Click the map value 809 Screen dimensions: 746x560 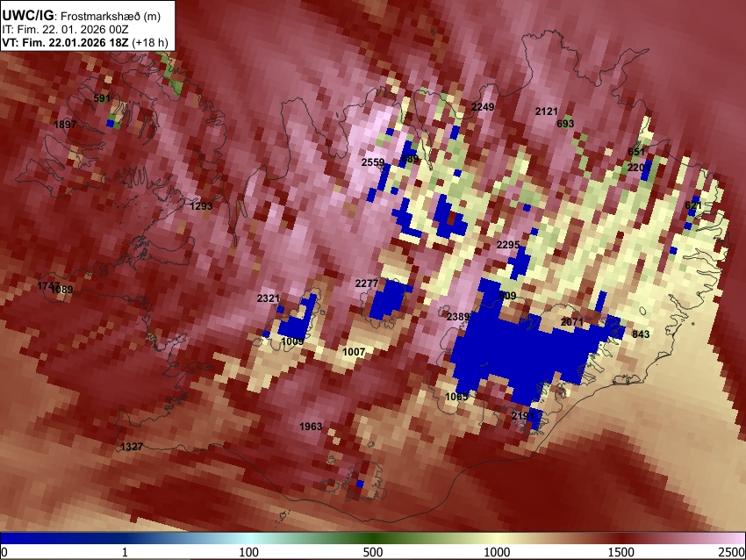[x=507, y=296]
